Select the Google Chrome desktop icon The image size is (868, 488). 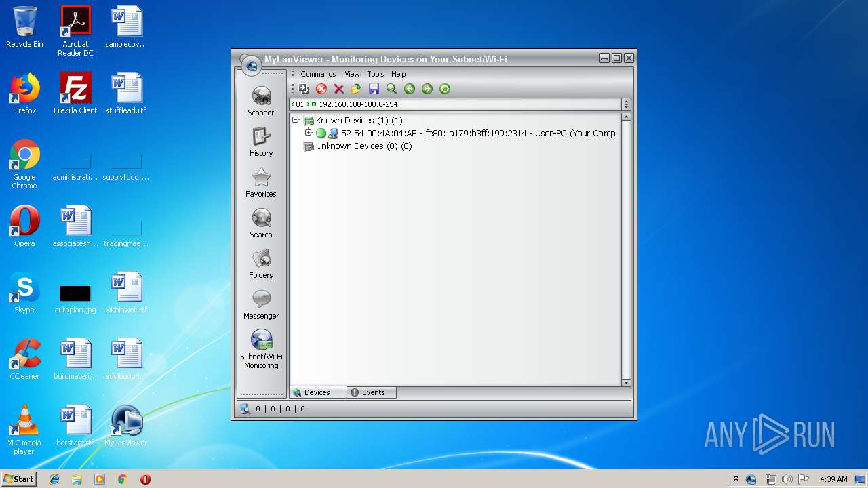[x=24, y=164]
